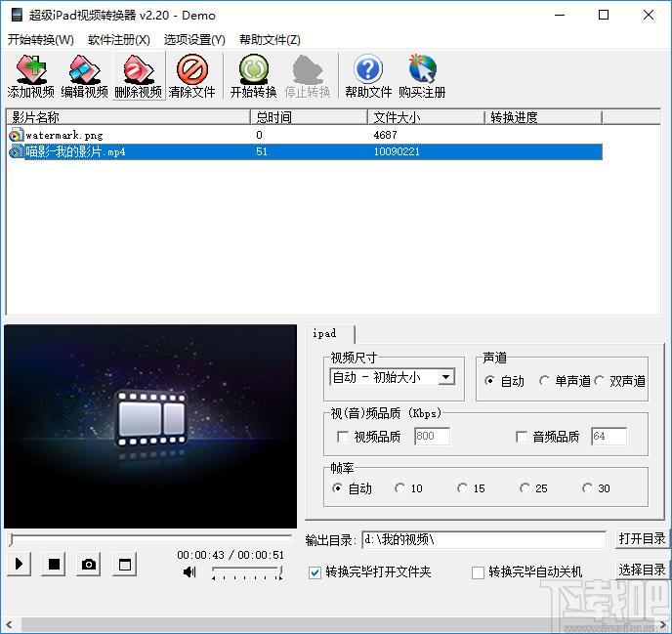Image resolution: width=672 pixels, height=634 pixels.
Task: Click the output directory input field
Action: [484, 539]
